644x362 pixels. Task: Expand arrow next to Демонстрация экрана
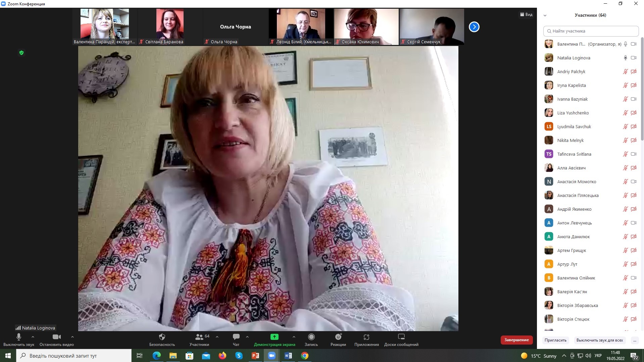pos(294,337)
